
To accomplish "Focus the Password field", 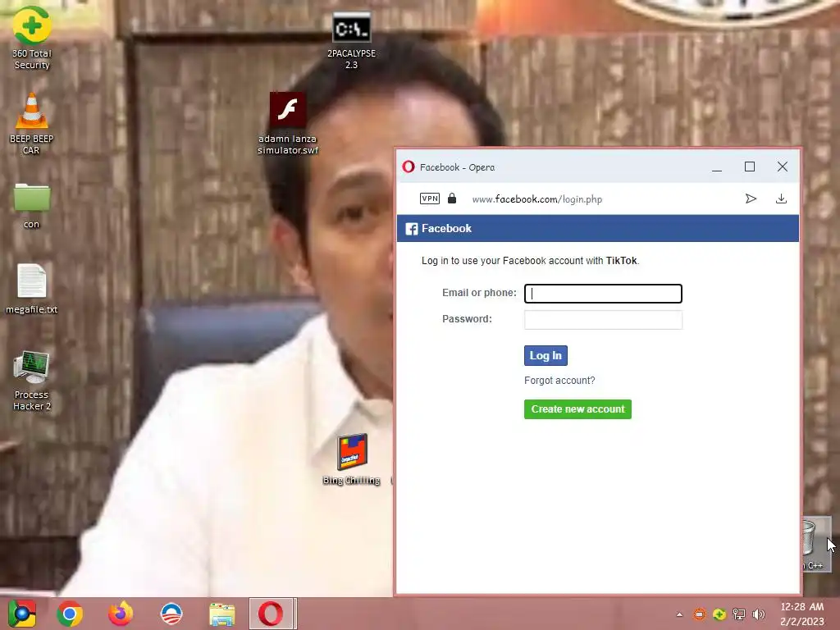I will [x=603, y=320].
